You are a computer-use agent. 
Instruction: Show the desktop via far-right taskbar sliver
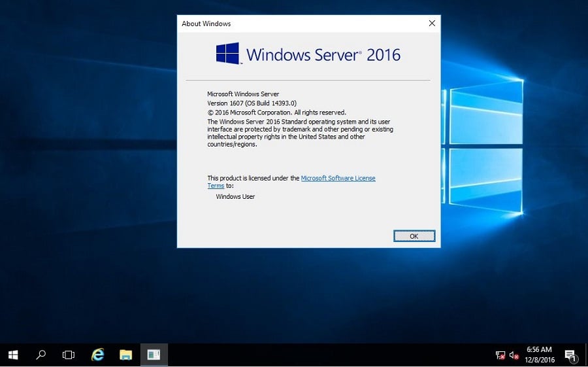coord(587,355)
